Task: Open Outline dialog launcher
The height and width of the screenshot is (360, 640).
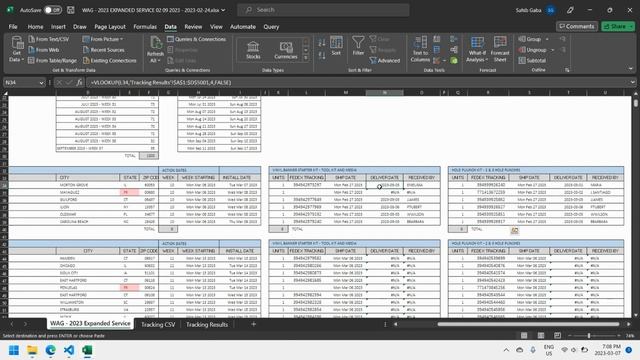Action: pyautogui.click(x=567, y=70)
